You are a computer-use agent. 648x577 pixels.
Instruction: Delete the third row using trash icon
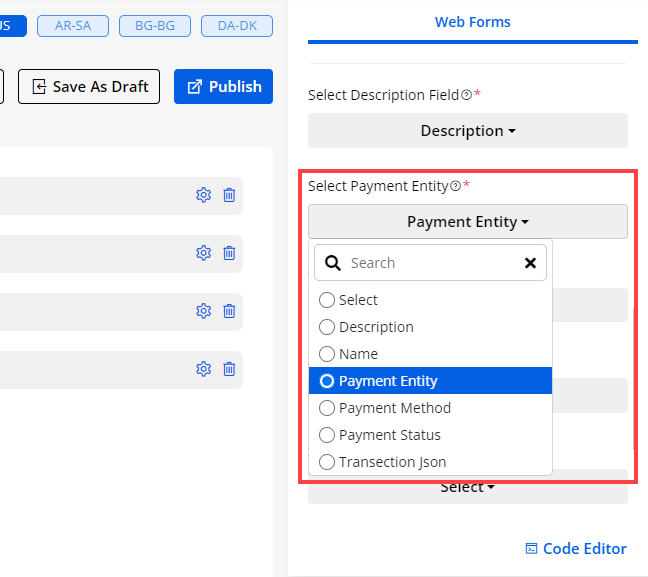229,311
